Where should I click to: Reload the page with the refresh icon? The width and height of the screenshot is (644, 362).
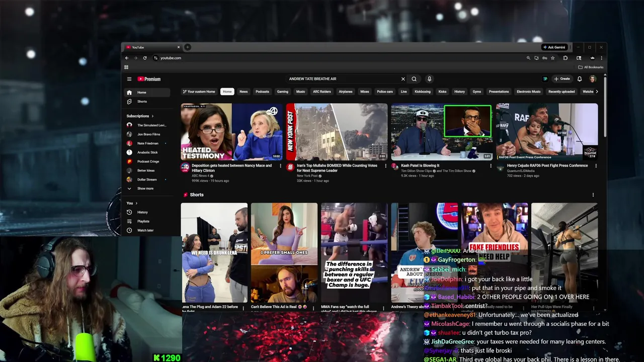point(145,58)
